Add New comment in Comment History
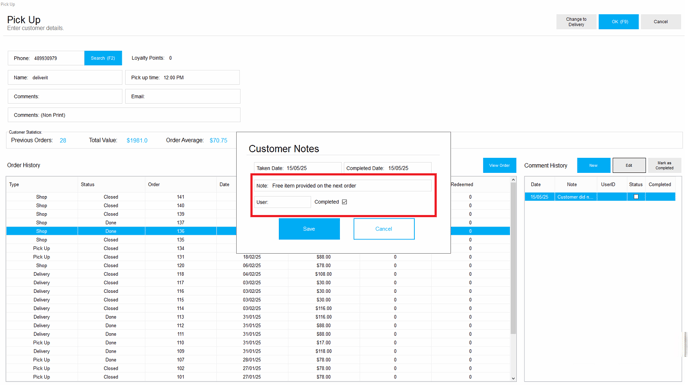Viewport: 688px width, 387px height. coord(593,165)
